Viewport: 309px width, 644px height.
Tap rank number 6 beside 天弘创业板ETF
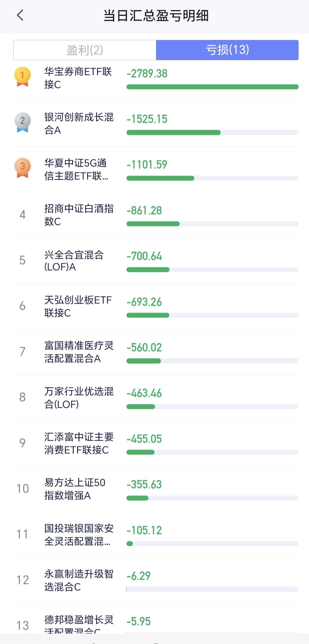coord(22,306)
